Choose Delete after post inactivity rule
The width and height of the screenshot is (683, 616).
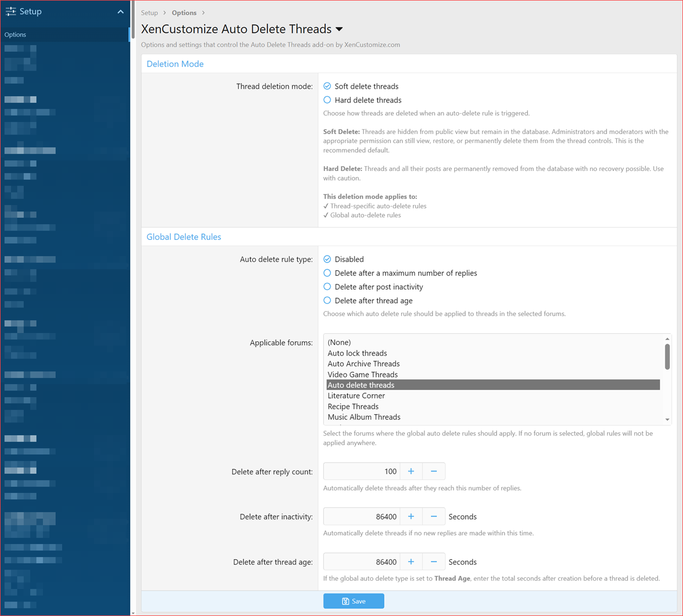(x=327, y=287)
